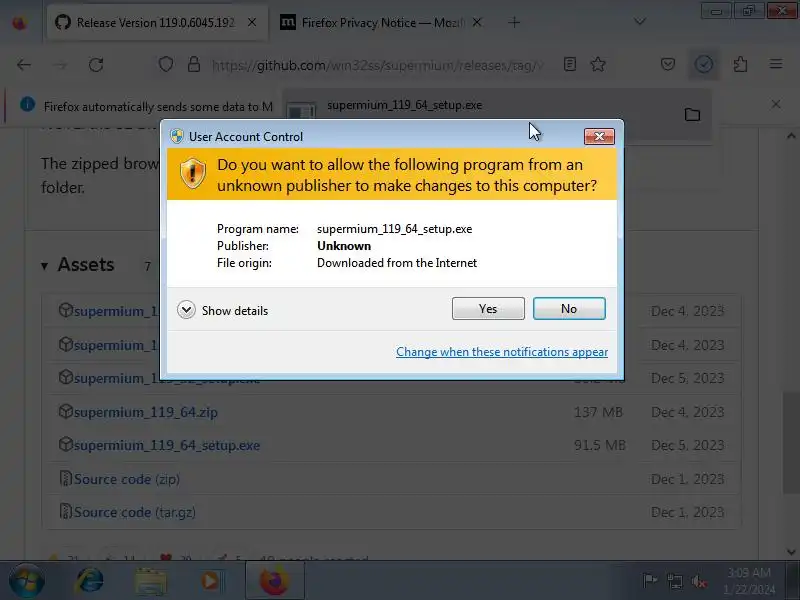This screenshot has height=600, width=800.
Task: Open Windows Media Player from taskbar
Action: (x=210, y=581)
